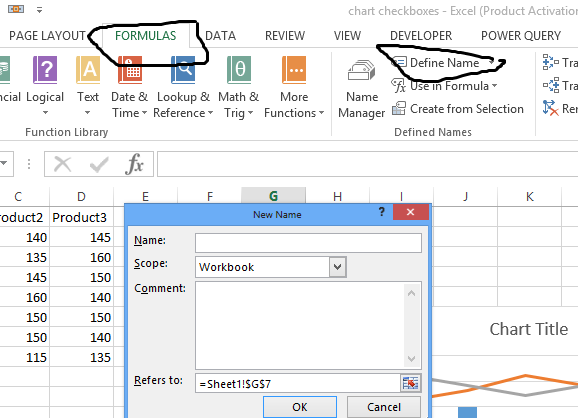This screenshot has width=578, height=418.
Task: Click the New Name dialog help icon
Action: (382, 212)
